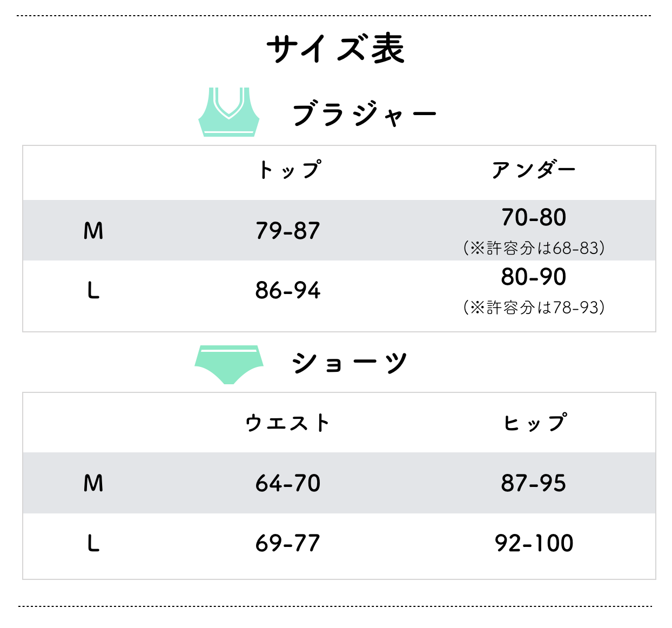Click the トップ column header
The image size is (672, 628).
point(289,170)
